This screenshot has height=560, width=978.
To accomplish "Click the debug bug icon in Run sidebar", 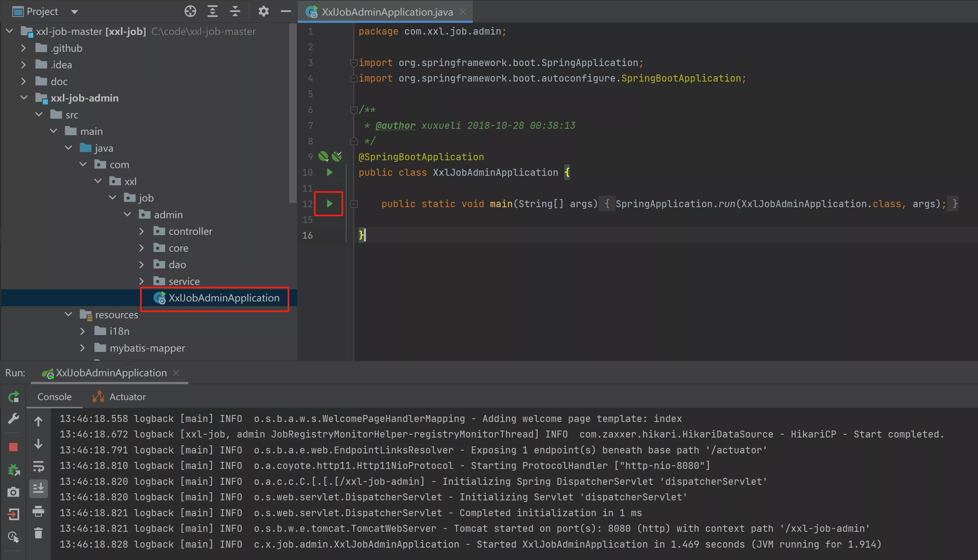I will (13, 470).
